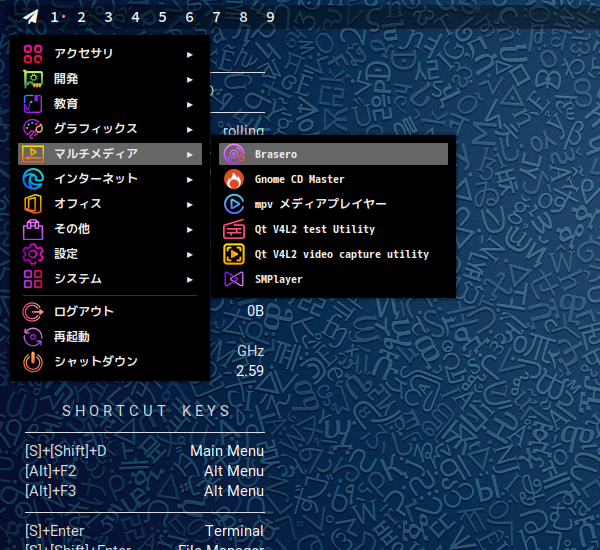
Task: Click the 再起動 restart icon
Action: tap(33, 337)
